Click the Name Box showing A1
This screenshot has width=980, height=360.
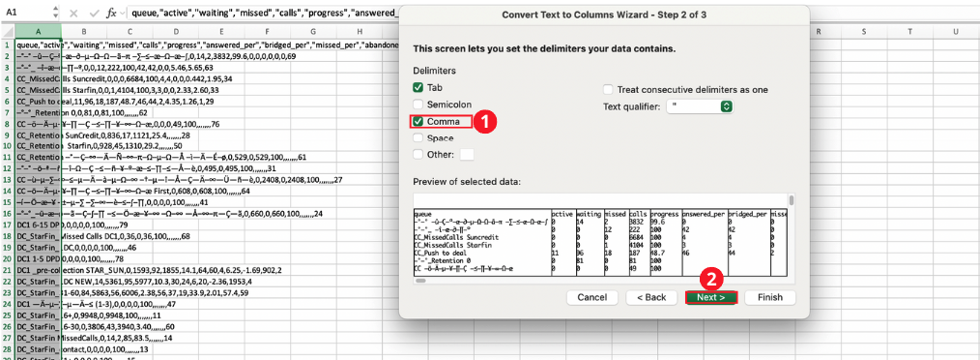point(25,13)
